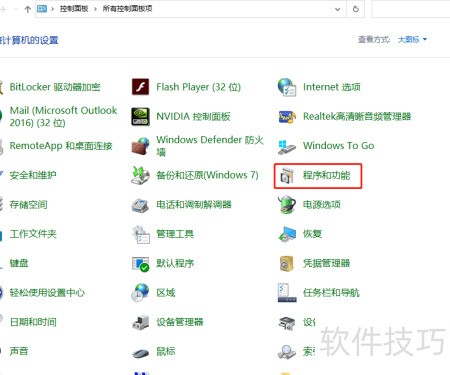This screenshot has height=375, width=450.
Task: Click the 鼠标 mouse icon
Action: point(140,353)
